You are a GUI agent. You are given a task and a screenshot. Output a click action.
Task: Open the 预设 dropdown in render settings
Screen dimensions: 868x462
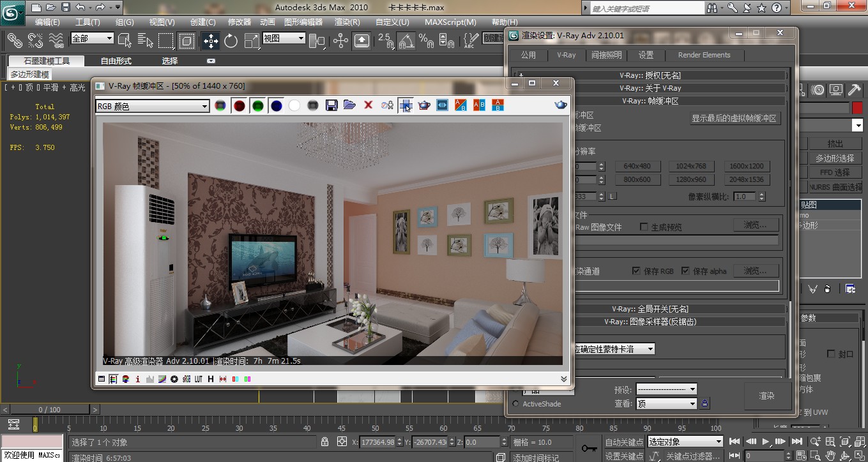pos(666,389)
